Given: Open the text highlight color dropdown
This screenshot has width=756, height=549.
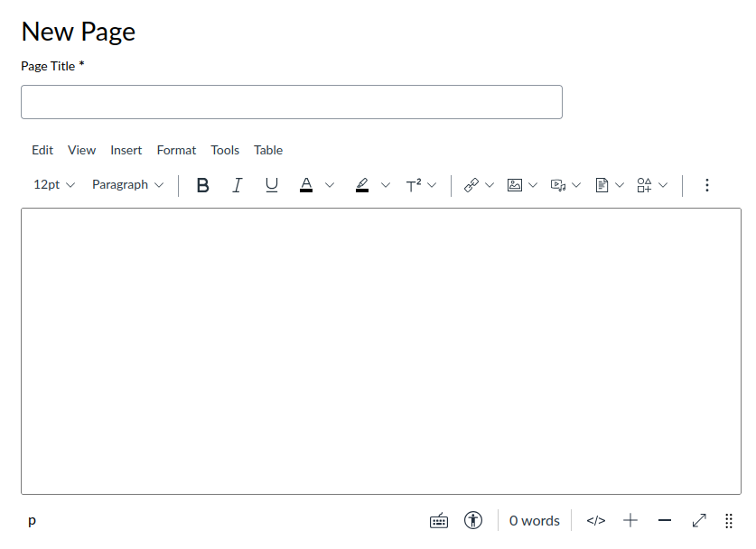Looking at the screenshot, I should pos(387,184).
